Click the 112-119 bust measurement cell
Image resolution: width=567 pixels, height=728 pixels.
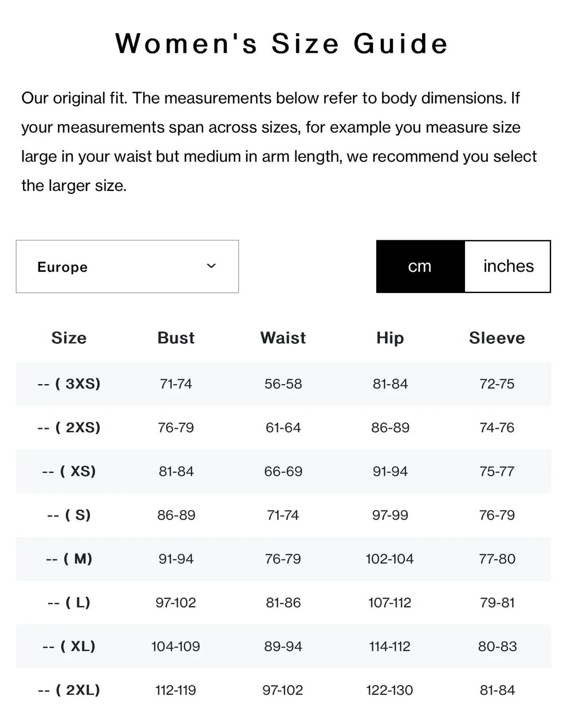pos(176,690)
